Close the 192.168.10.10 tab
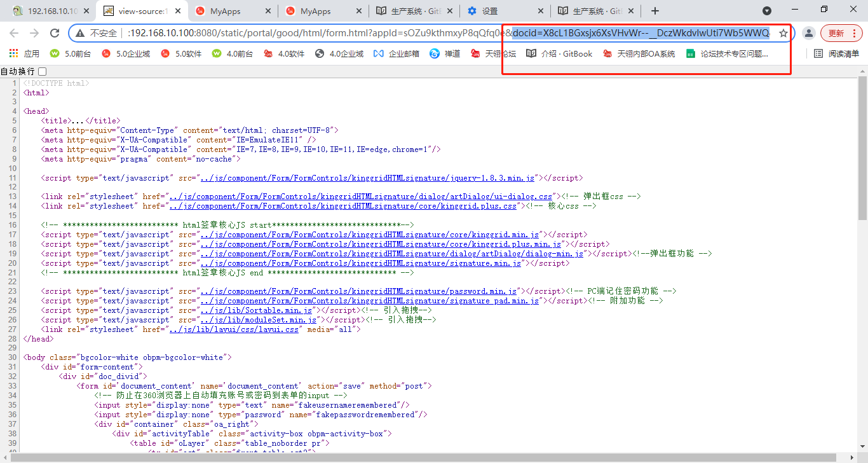868x463 pixels. tap(85, 11)
